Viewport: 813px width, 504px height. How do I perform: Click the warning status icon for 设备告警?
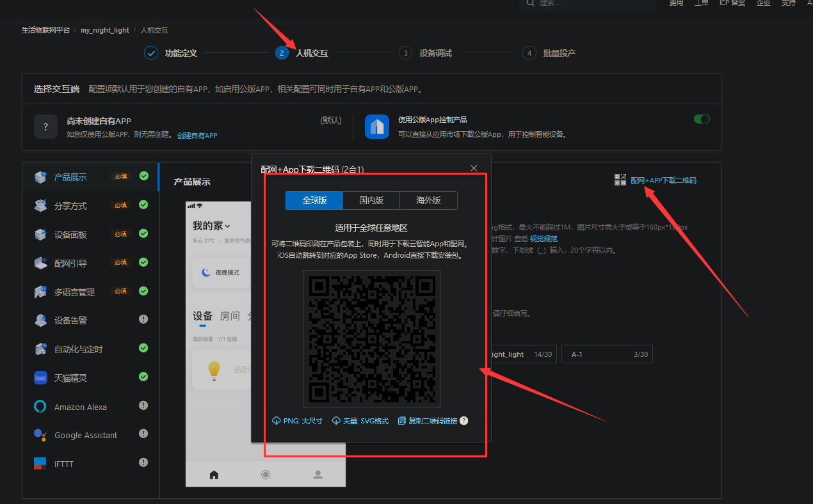click(143, 319)
